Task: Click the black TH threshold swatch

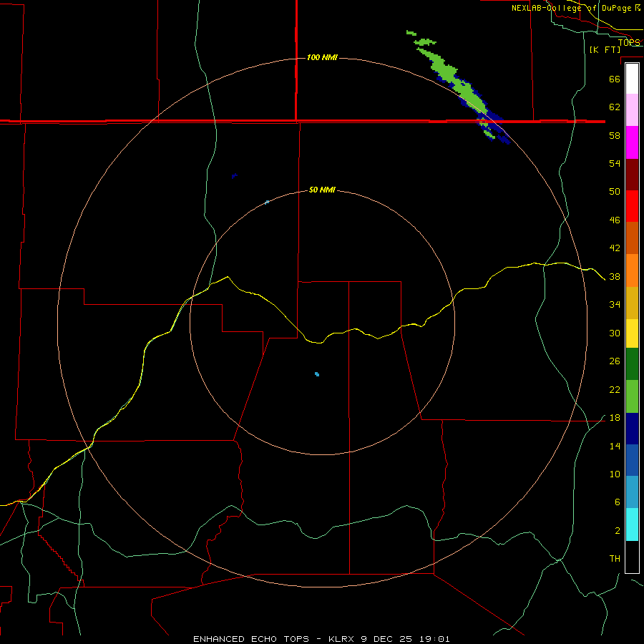Action: click(x=632, y=557)
